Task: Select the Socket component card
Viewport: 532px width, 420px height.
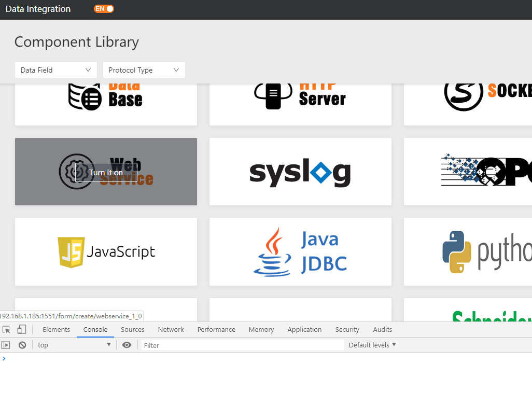Action: coord(468,104)
